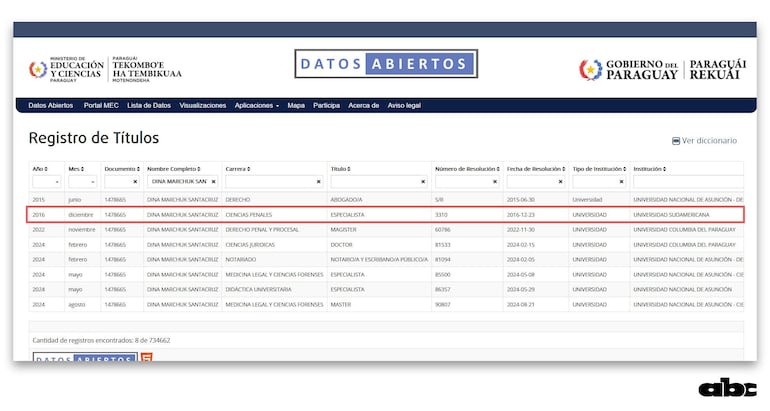Select the ABOGADO/A título cell
Image resolution: width=770 pixels, height=411 pixels.
(x=346, y=200)
